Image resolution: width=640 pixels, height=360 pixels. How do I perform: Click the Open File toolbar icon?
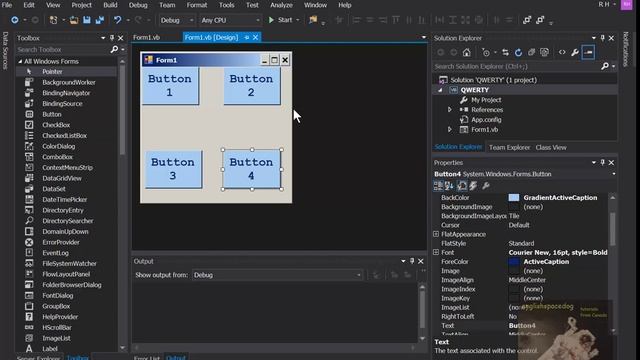(x=74, y=20)
